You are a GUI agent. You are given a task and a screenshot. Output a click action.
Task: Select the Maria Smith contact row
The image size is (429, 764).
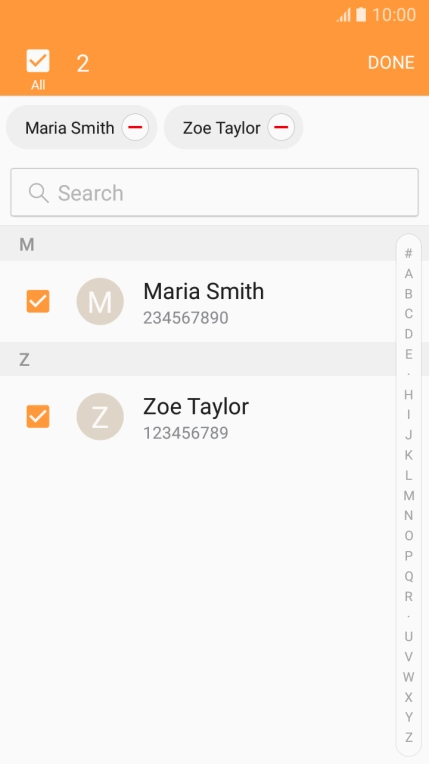pyautogui.click(x=197, y=301)
